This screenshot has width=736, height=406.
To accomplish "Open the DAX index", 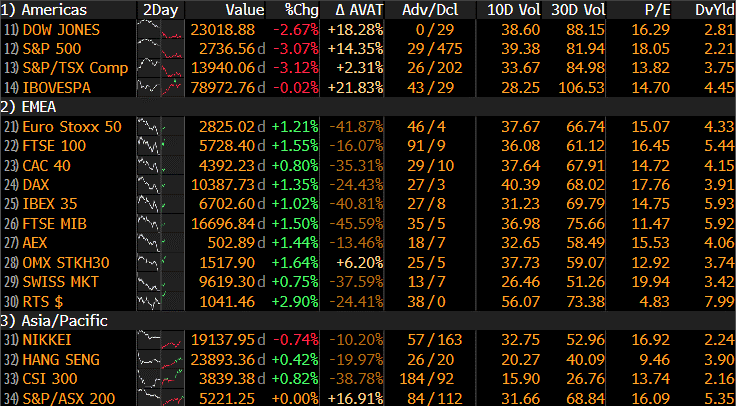I will click(36, 184).
